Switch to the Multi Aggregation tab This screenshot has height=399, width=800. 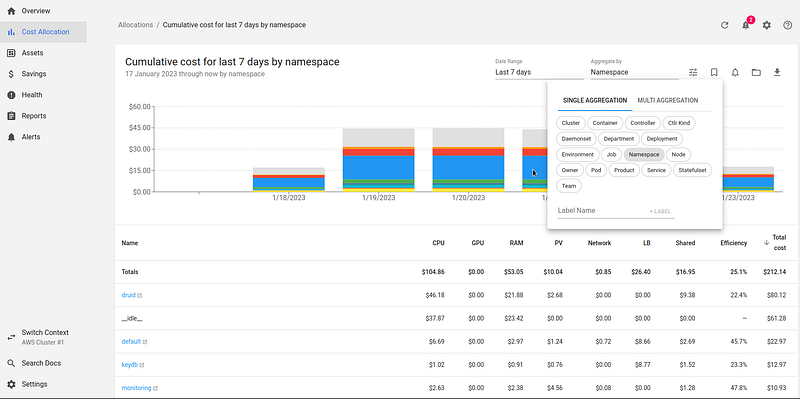coord(668,101)
